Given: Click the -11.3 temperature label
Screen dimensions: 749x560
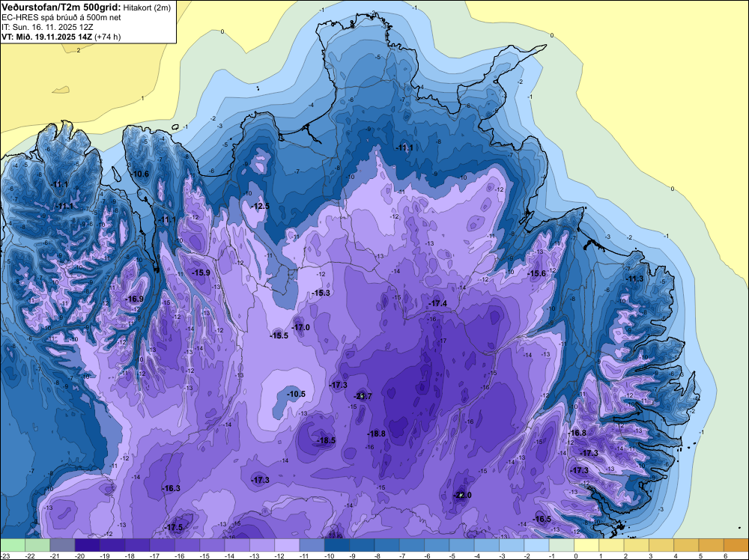Looking at the screenshot, I should point(634,279).
